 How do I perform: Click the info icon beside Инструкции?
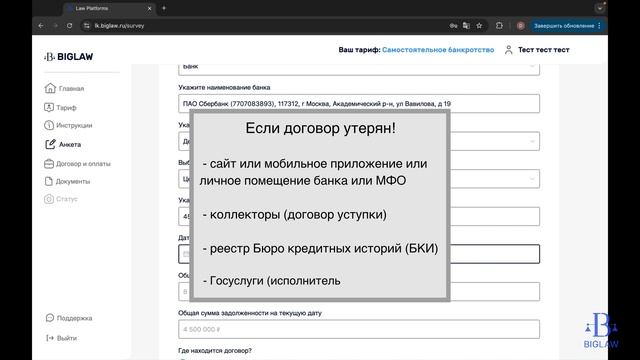click(x=49, y=125)
